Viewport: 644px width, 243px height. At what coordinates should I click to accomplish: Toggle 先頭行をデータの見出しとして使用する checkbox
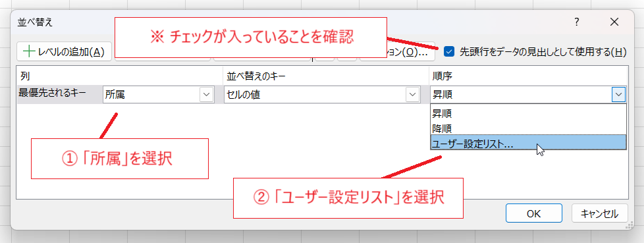(x=450, y=52)
